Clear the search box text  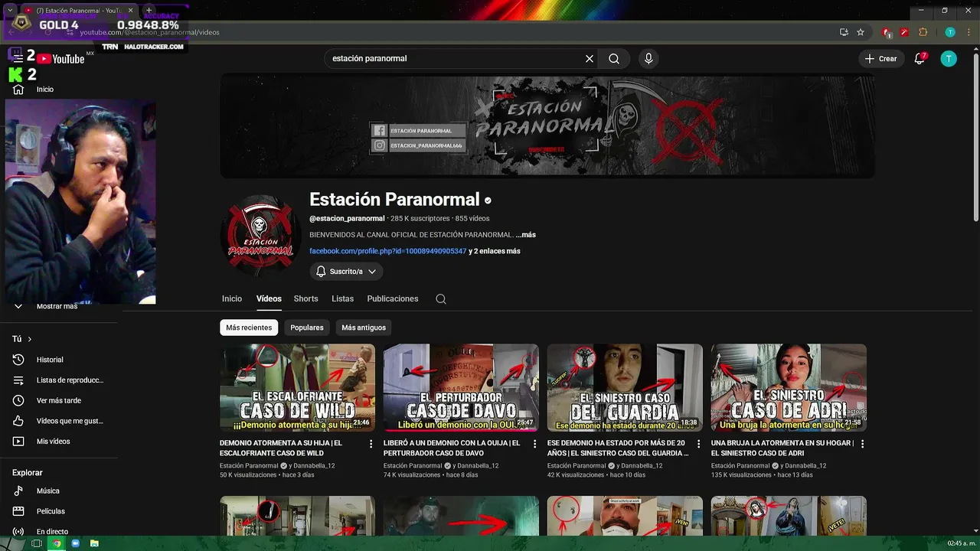tap(590, 59)
